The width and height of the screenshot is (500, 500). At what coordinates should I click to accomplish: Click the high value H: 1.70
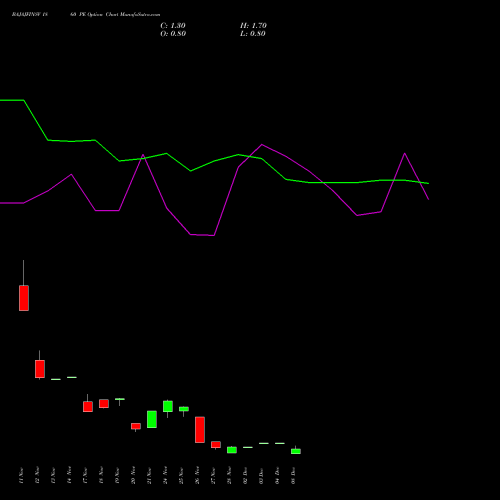[x=253, y=26]
